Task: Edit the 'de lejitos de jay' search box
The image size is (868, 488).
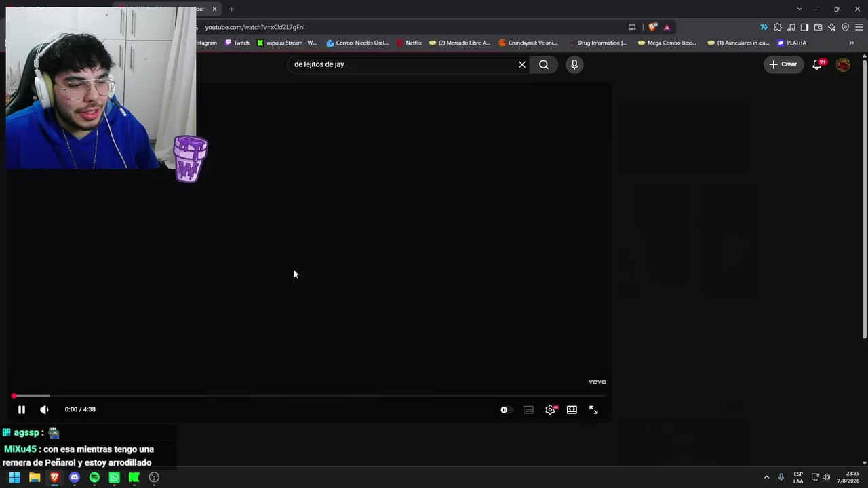Action: pyautogui.click(x=403, y=64)
